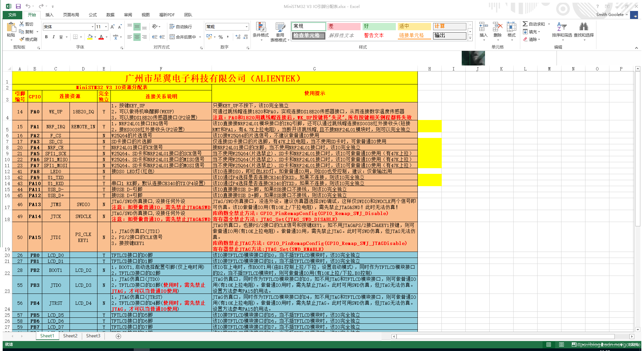644x351 pixels.
Task: Open the 插入 (Insert) ribbon tab
Action: point(49,15)
